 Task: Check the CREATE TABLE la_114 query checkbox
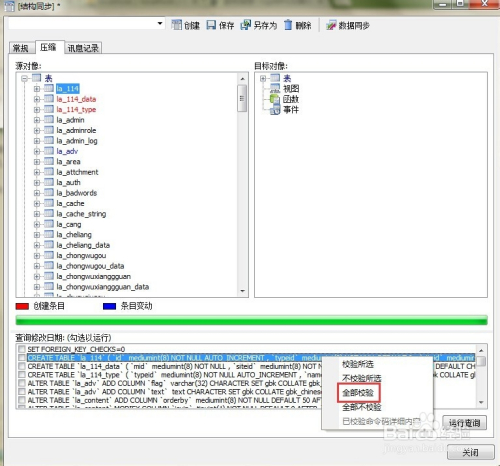click(22, 357)
